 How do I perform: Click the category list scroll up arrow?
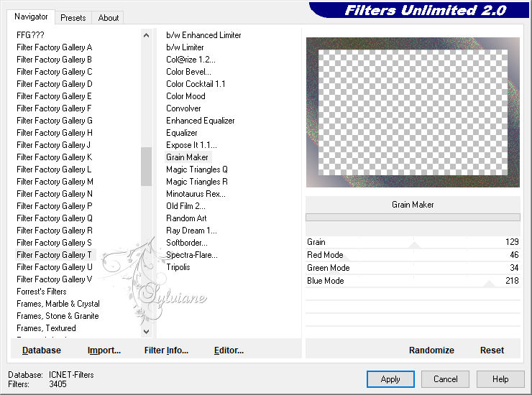point(146,35)
